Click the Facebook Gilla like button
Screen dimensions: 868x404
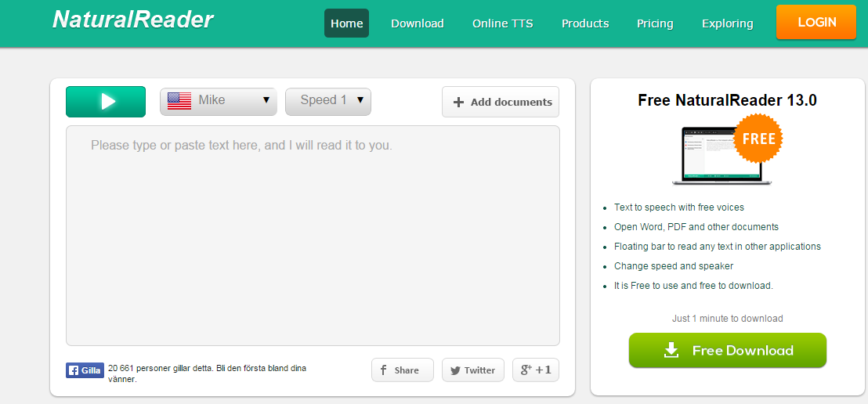coord(85,371)
